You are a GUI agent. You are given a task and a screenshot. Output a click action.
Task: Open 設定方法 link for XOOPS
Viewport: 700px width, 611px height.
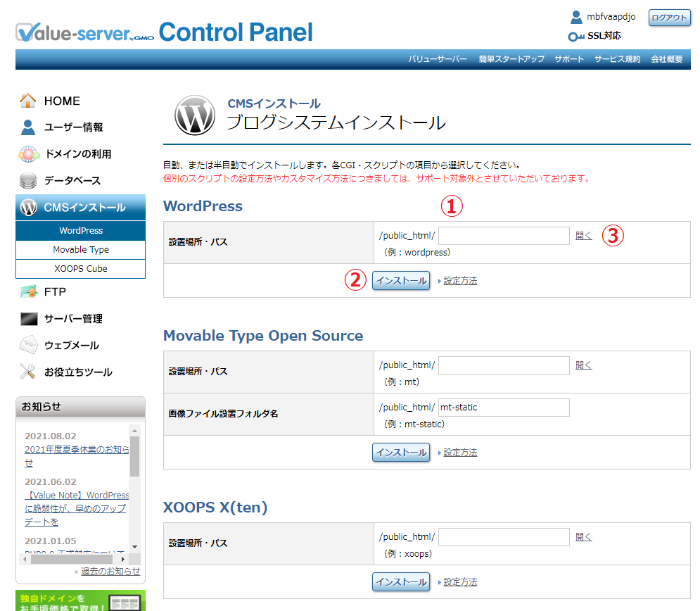coord(460,582)
